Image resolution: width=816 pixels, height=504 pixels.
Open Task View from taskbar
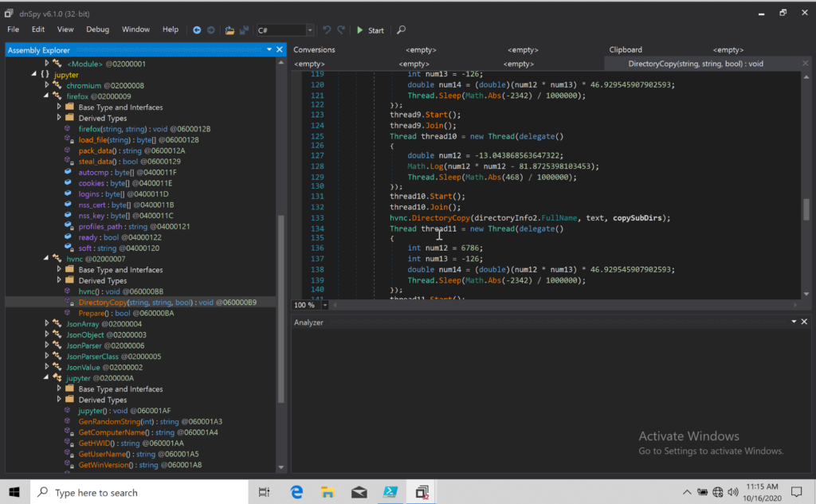point(265,492)
